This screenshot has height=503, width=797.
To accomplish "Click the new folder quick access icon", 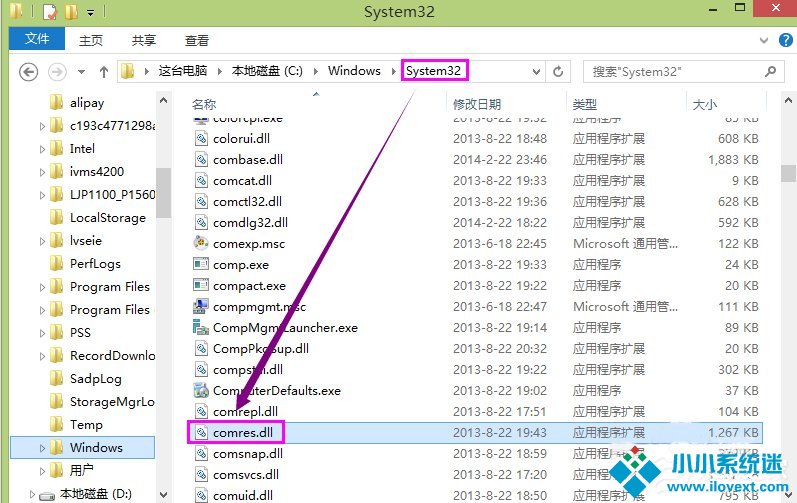I will (x=71, y=12).
